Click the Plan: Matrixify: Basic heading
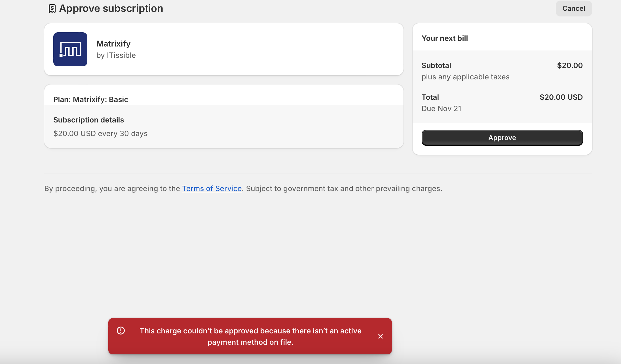 [91, 100]
